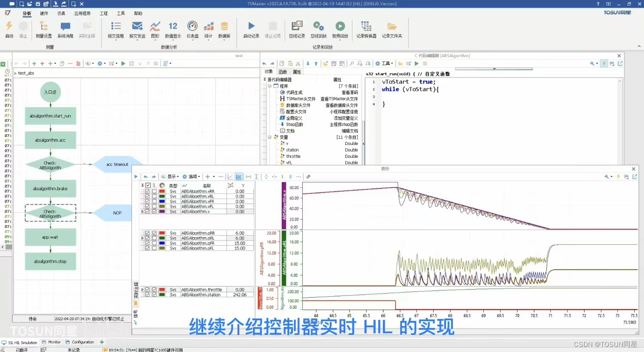Click the scissors cut icon in the C code editor toolbar
Screen dimensions: 644x352
click(x=298, y=63)
